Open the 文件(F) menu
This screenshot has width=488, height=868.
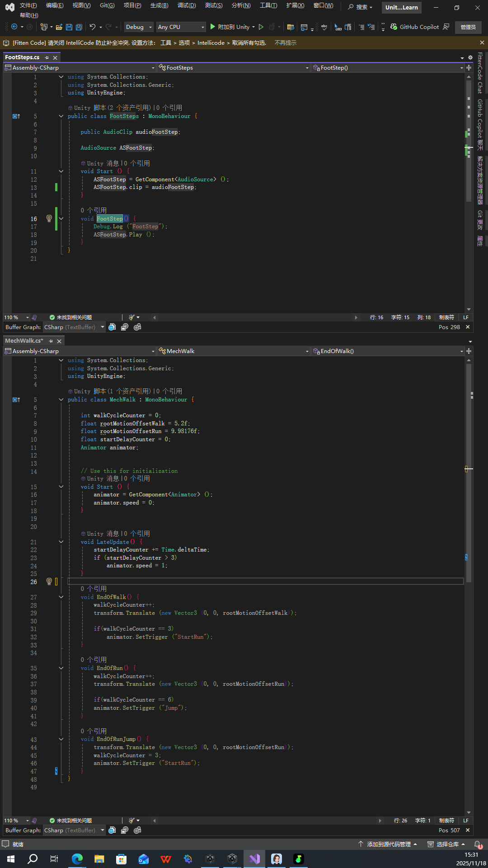coord(28,5)
